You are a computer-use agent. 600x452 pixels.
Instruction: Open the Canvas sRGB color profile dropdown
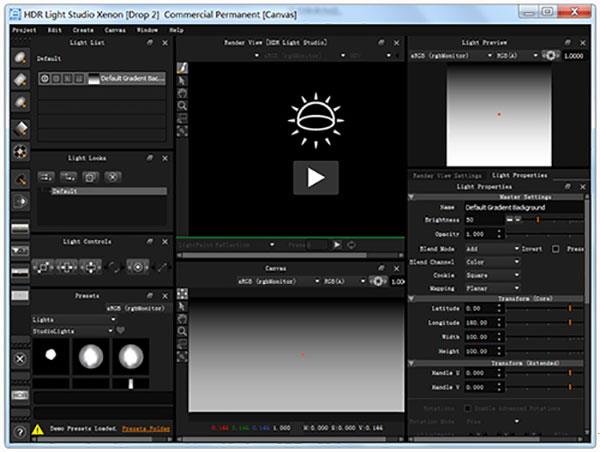click(x=279, y=281)
